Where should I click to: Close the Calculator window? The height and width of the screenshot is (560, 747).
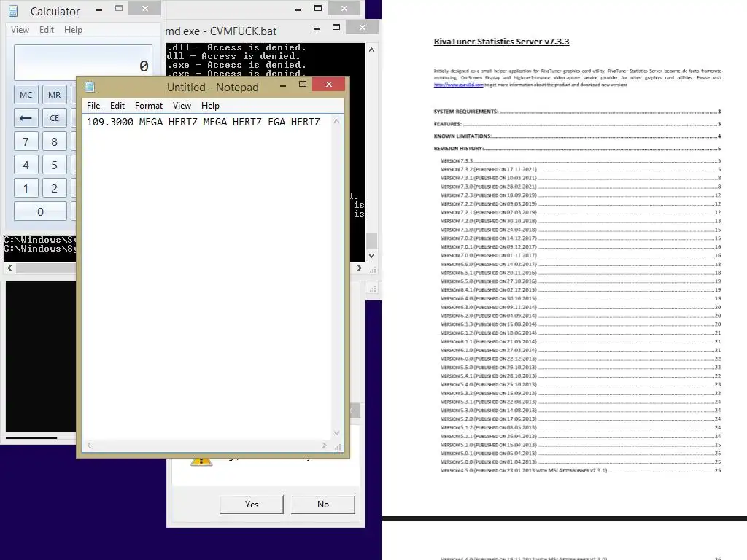(x=145, y=8)
